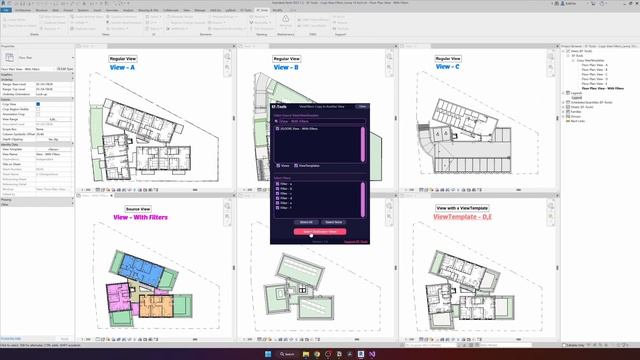Open the View ribbon tab
Screen dimensions: 640x360
pyautogui.click(x=187, y=10)
